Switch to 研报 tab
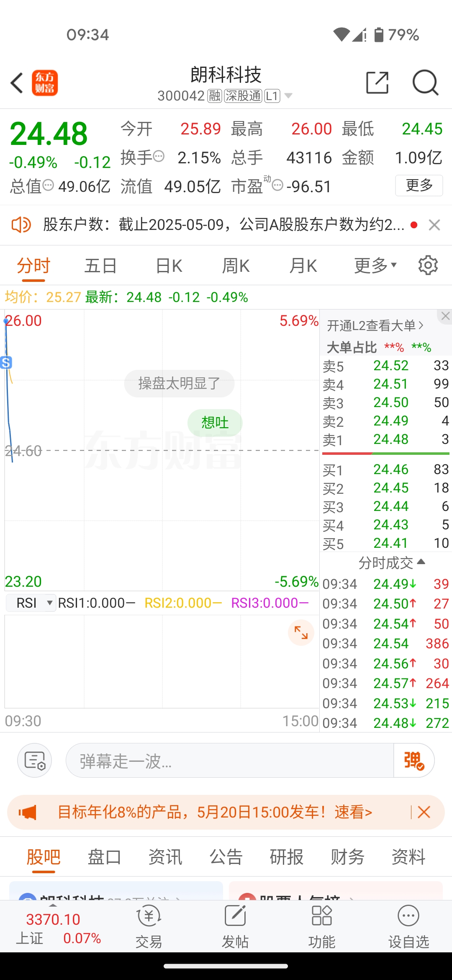This screenshot has height=980, width=452. (x=287, y=857)
